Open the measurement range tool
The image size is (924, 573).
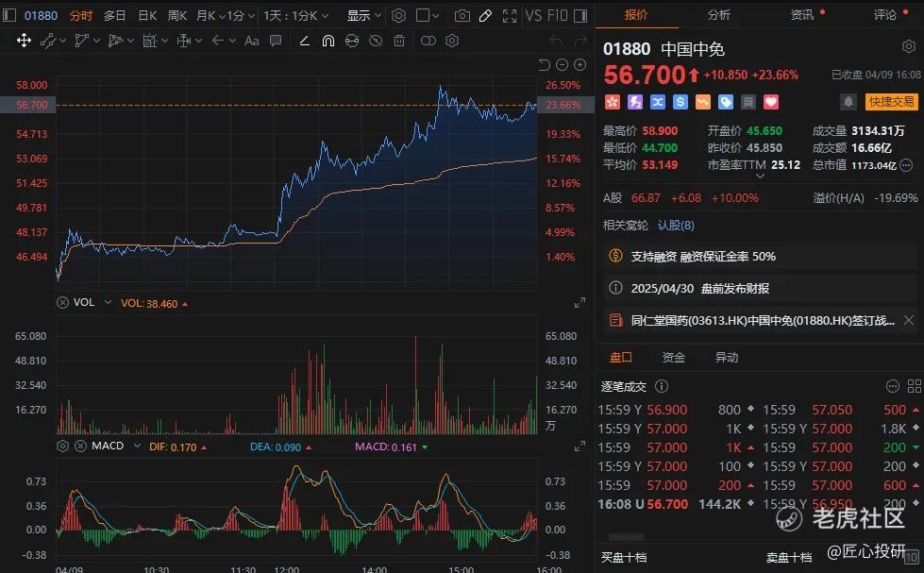coord(155,40)
